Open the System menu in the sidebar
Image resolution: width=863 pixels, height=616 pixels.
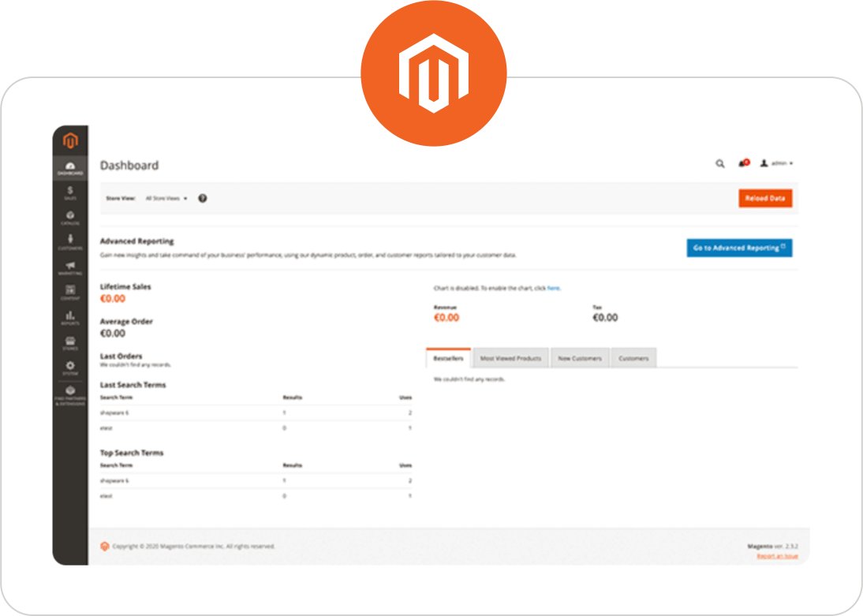coord(70,368)
